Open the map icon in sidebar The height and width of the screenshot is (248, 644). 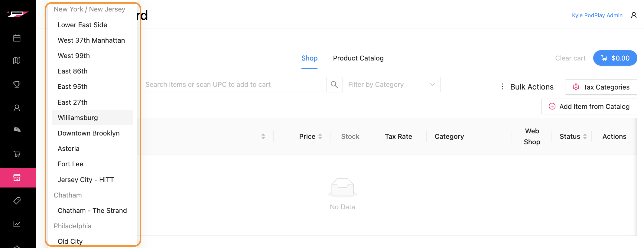(17, 60)
